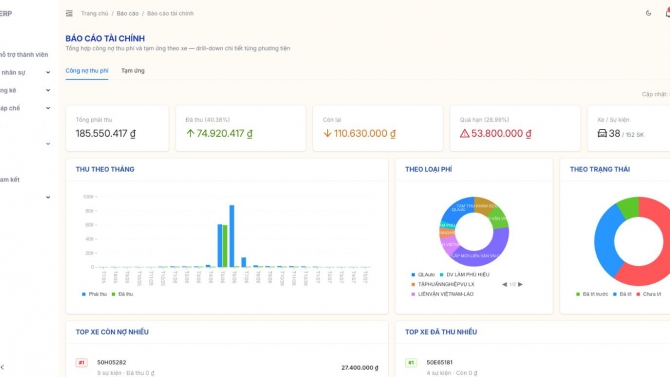
Task: Switch to the Công nợ thu phí tab
Action: [87, 71]
